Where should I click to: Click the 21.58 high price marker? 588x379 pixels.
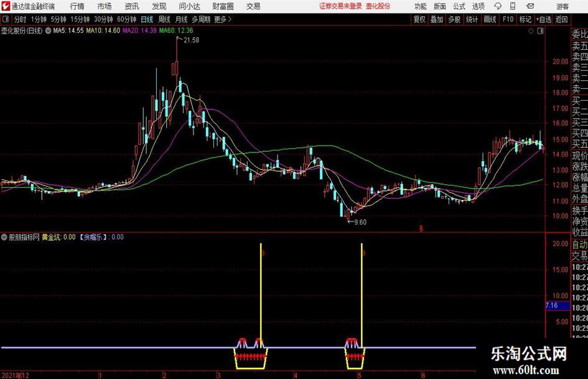click(x=191, y=40)
